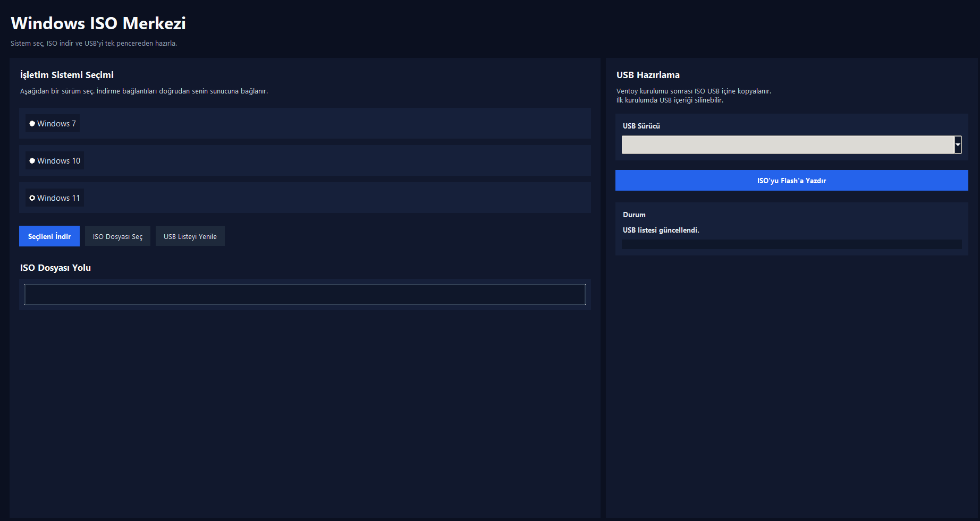Click the progress bar under Durum

(x=791, y=244)
